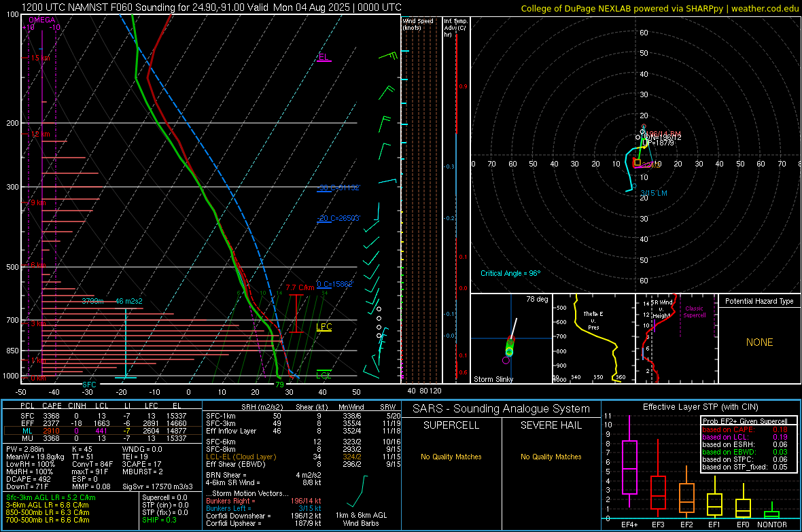Click the ConvT = 84F value
Screen dimensions: 802x532
[x=92, y=464]
